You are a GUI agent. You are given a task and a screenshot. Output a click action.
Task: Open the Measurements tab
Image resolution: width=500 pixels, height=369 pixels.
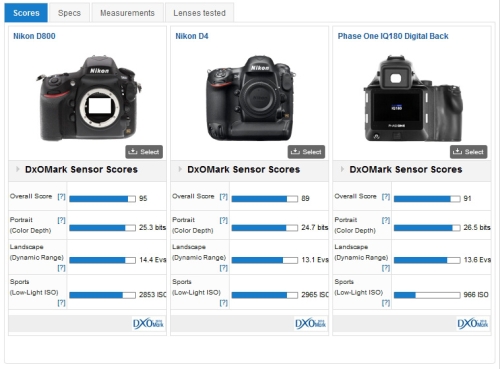(127, 13)
